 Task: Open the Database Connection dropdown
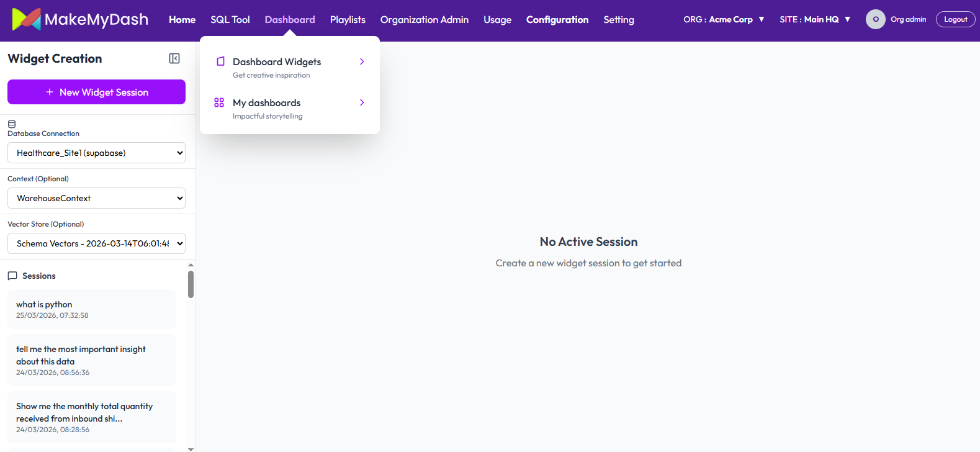[96, 153]
